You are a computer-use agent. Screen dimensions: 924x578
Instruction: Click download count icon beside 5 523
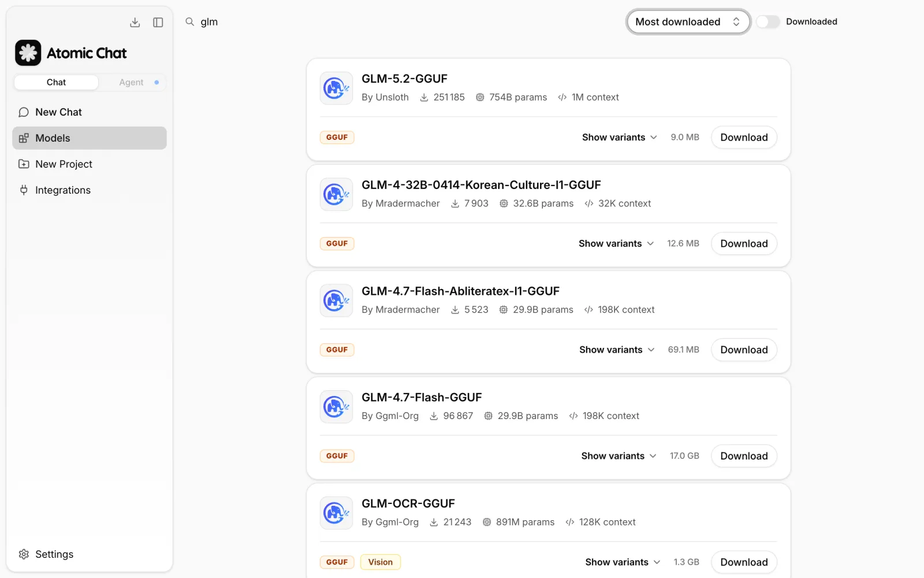coord(455,310)
